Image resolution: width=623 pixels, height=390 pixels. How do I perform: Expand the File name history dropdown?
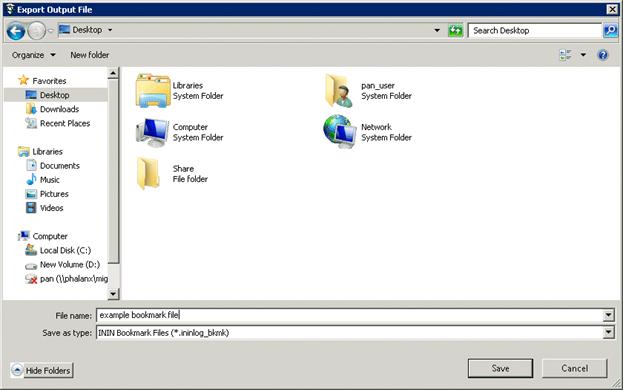[608, 315]
